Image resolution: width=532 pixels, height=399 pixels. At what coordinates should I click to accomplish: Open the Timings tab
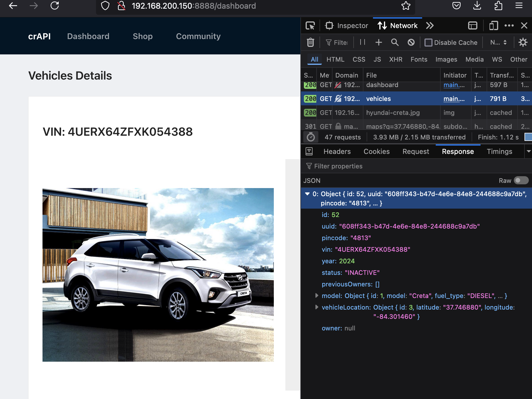click(x=500, y=152)
